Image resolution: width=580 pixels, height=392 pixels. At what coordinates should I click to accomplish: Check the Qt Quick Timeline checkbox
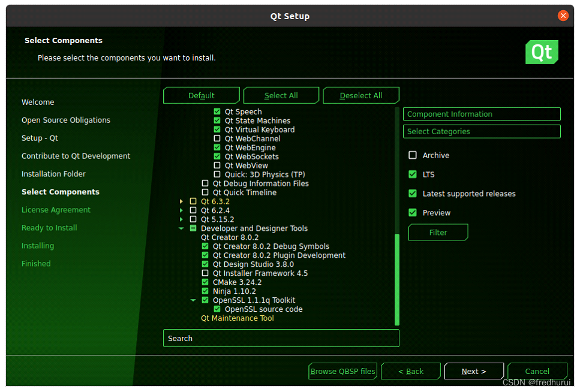point(205,192)
